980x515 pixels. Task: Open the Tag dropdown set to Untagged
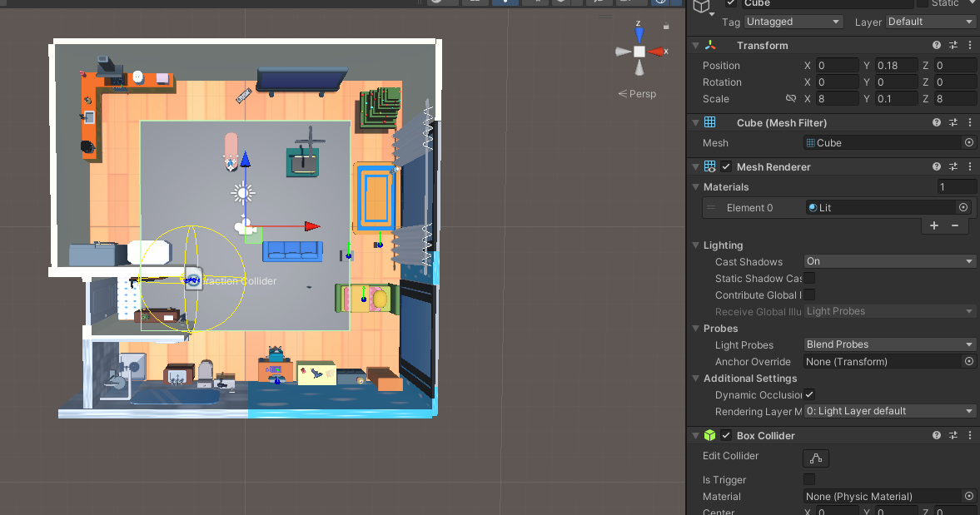(x=793, y=22)
